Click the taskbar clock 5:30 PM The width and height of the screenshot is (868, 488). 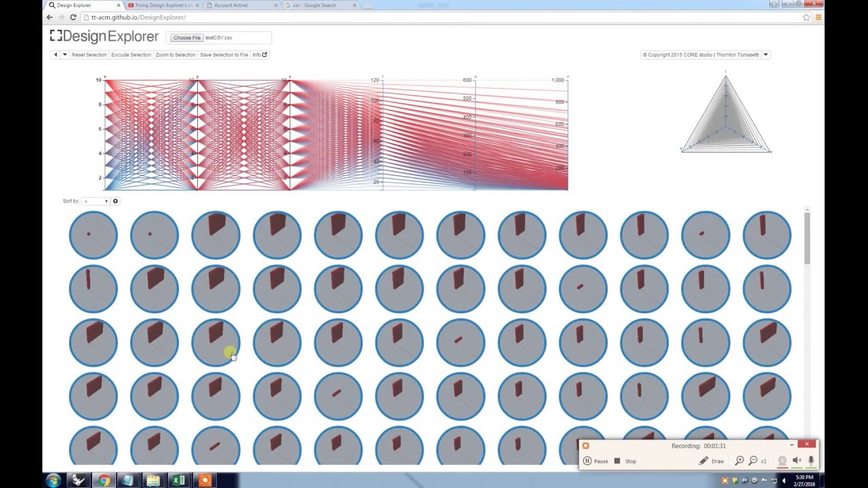tap(806, 481)
